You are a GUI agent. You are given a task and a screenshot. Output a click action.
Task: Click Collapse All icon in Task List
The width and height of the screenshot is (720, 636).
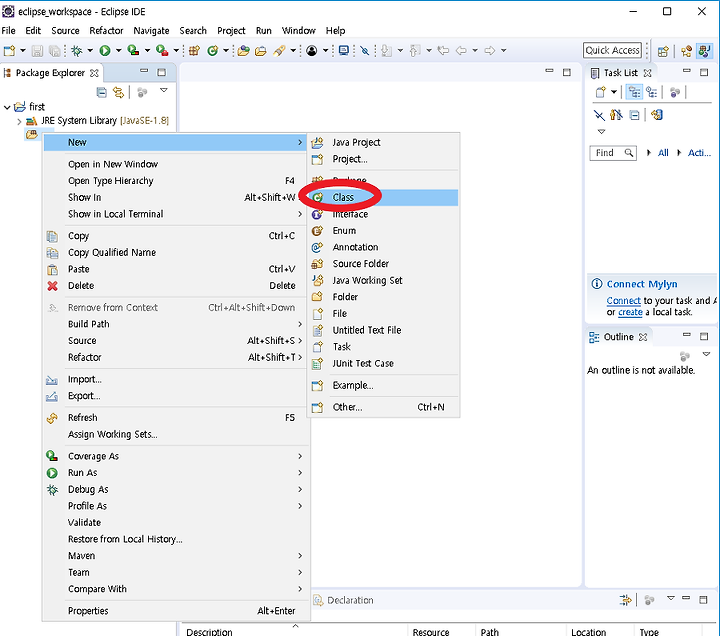[x=634, y=115]
